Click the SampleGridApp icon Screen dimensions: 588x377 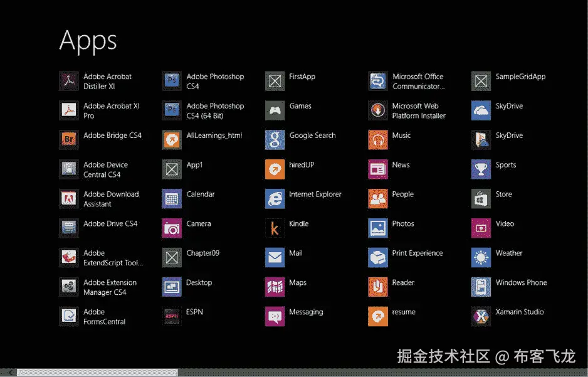481,81
